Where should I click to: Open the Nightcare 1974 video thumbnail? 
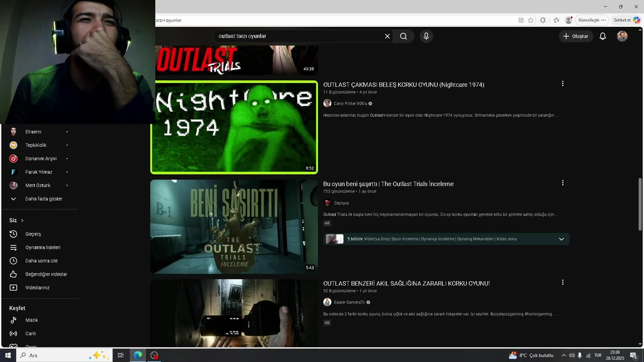coord(234,127)
